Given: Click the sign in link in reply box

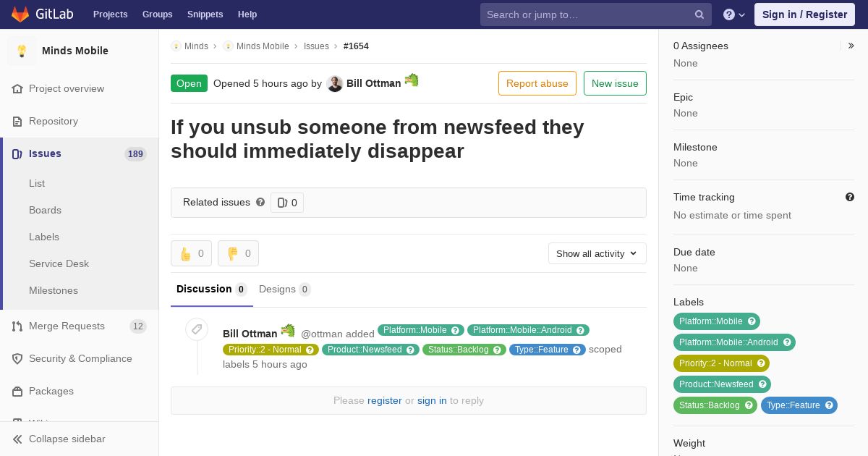Looking at the screenshot, I should click(x=432, y=400).
